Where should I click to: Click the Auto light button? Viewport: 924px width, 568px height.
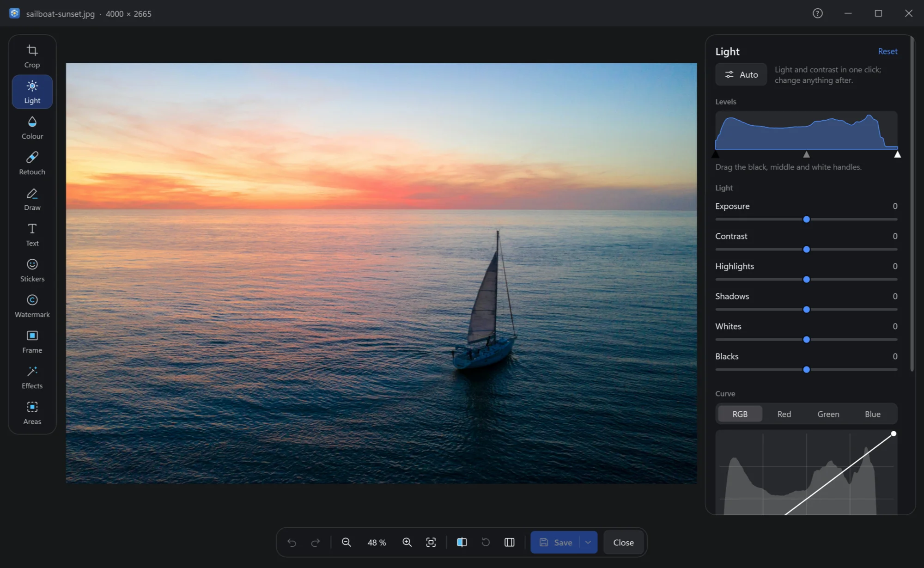tap(741, 74)
